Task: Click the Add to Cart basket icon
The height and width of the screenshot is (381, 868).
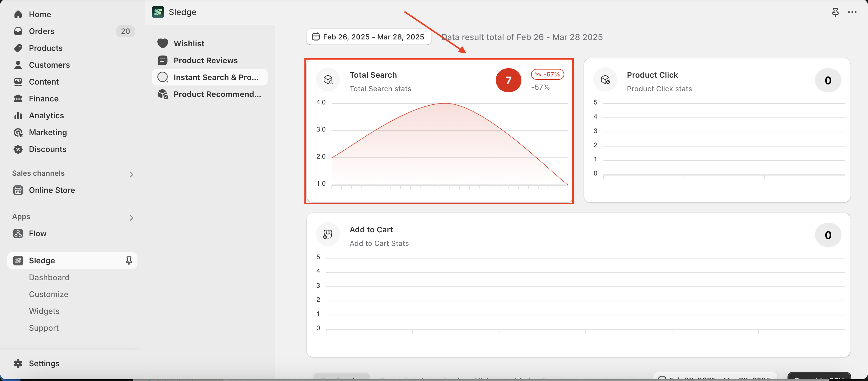Action: click(x=328, y=234)
